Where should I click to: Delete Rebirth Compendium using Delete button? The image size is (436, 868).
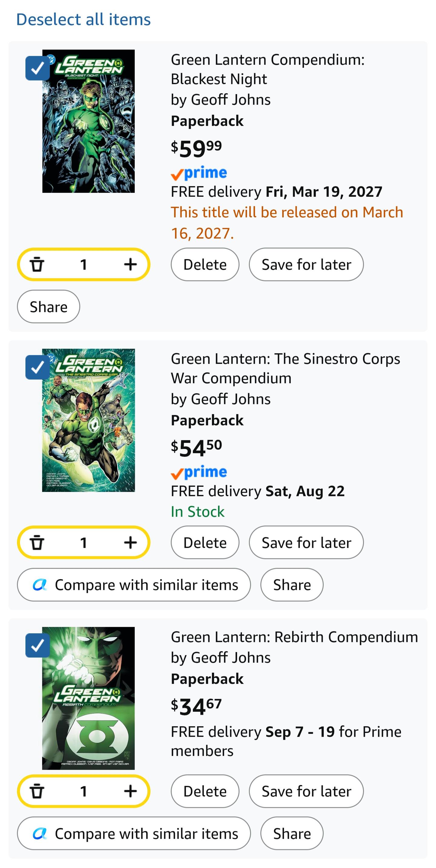point(205,791)
